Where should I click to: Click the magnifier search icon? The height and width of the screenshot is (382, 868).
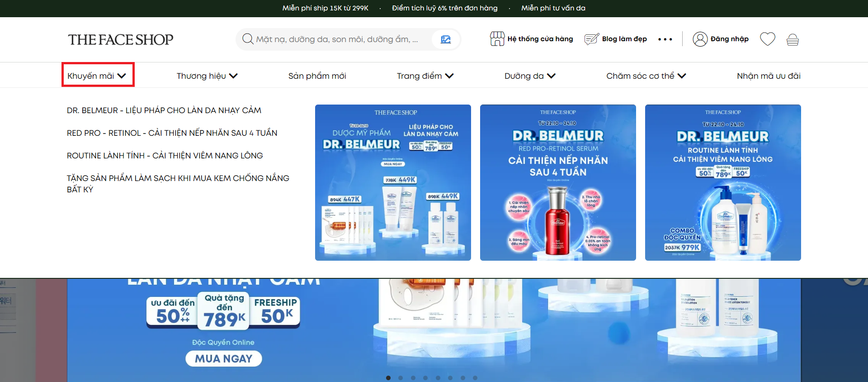pyautogui.click(x=248, y=39)
